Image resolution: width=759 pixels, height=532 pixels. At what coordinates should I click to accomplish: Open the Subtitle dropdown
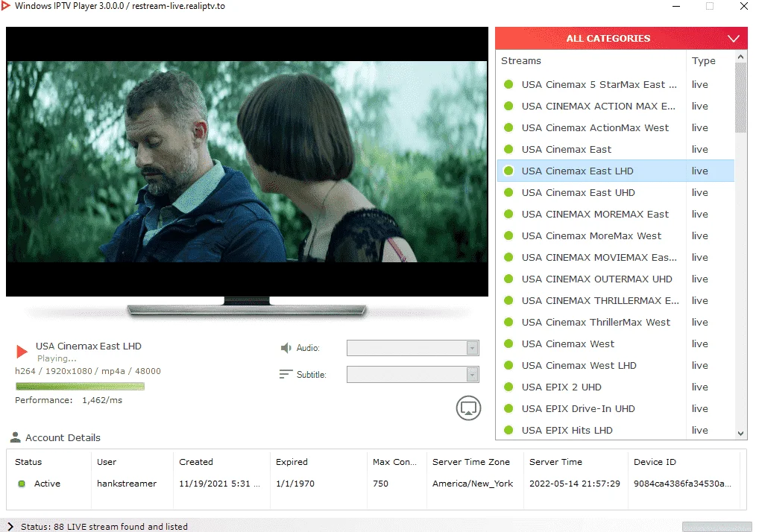tap(412, 374)
